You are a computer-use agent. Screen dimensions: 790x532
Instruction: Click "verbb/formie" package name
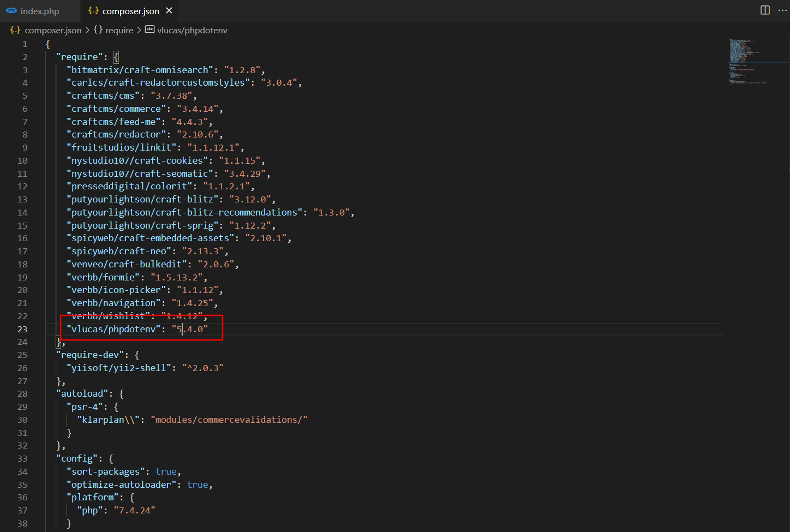pos(104,277)
